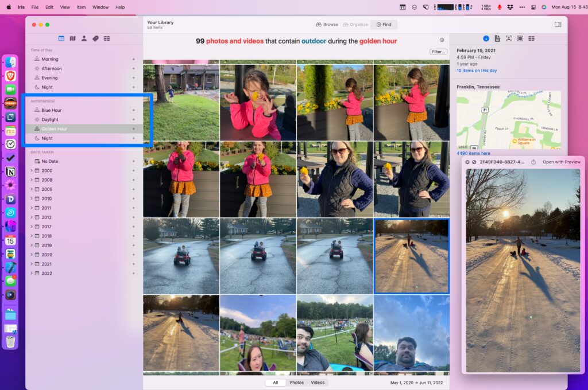Select the man selfie under cloudy sky thumbnail

coord(412,333)
